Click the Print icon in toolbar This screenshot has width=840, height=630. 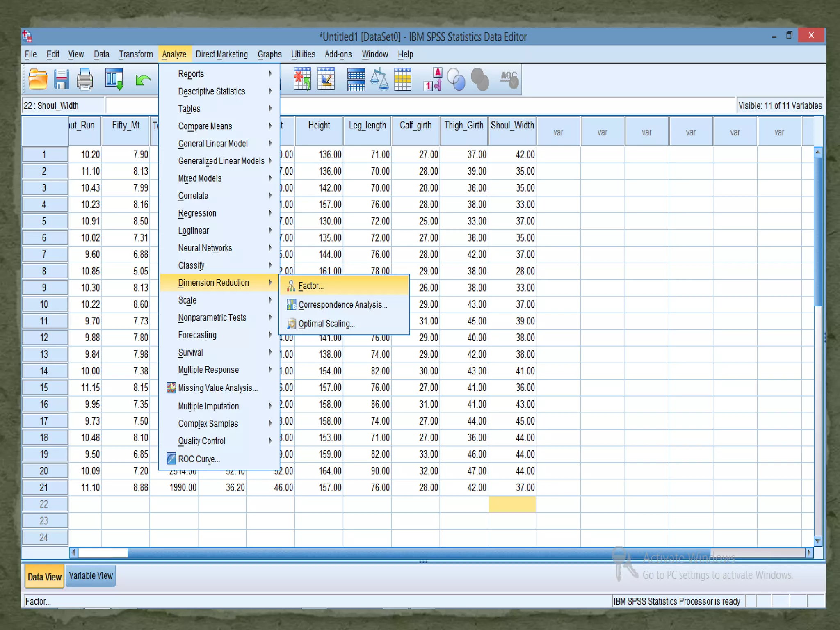tap(85, 79)
